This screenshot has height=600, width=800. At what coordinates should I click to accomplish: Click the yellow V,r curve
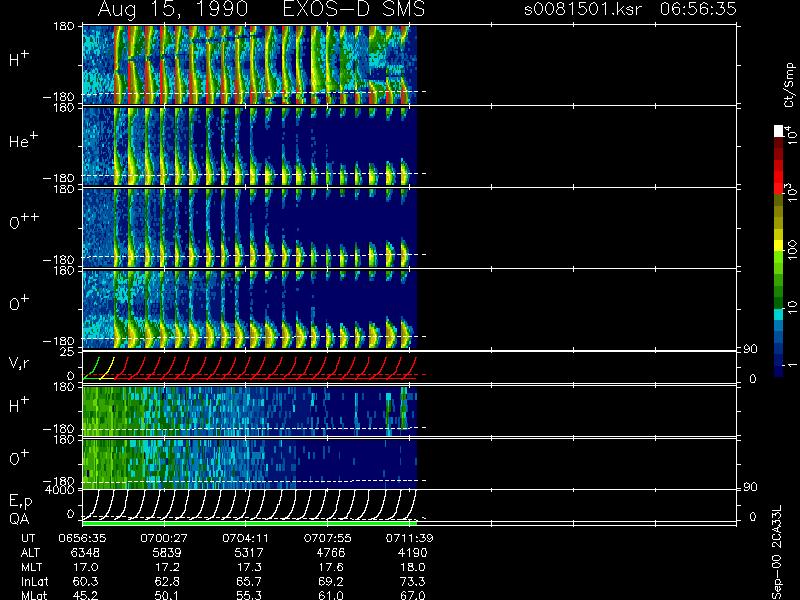point(107,368)
